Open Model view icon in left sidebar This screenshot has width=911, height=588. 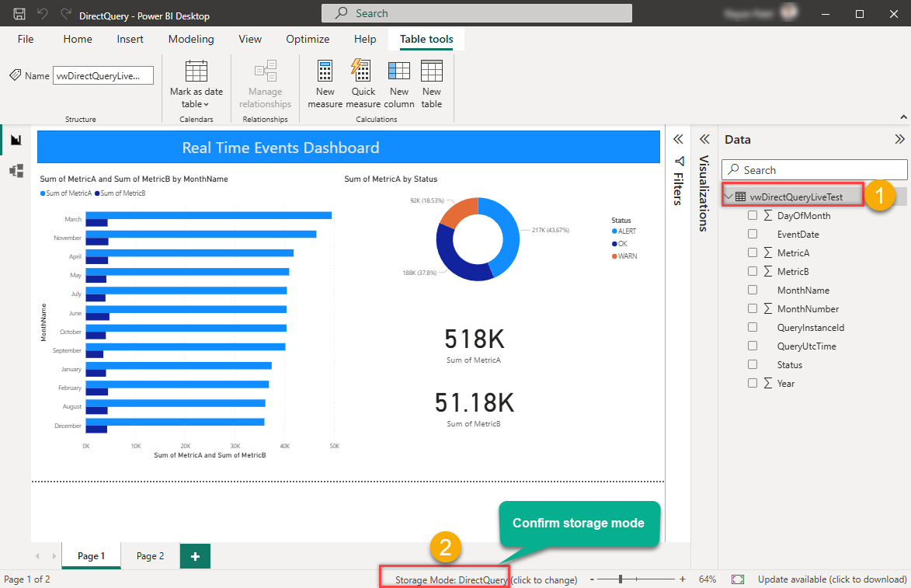(x=16, y=171)
